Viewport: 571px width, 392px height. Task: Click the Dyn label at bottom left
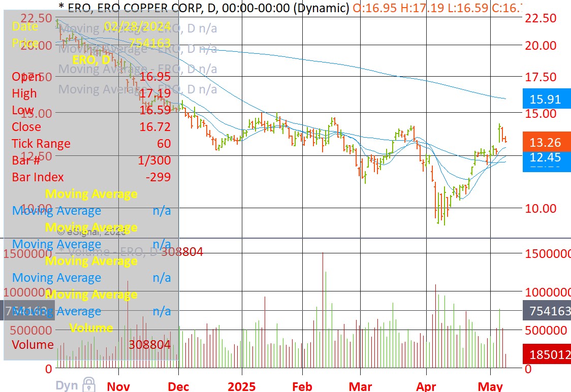point(67,386)
